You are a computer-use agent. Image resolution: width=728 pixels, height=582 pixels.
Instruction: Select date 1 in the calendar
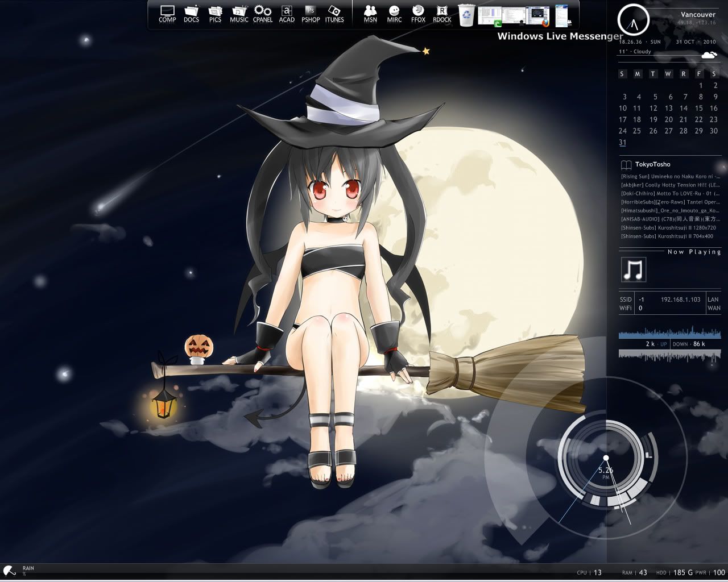pos(701,85)
